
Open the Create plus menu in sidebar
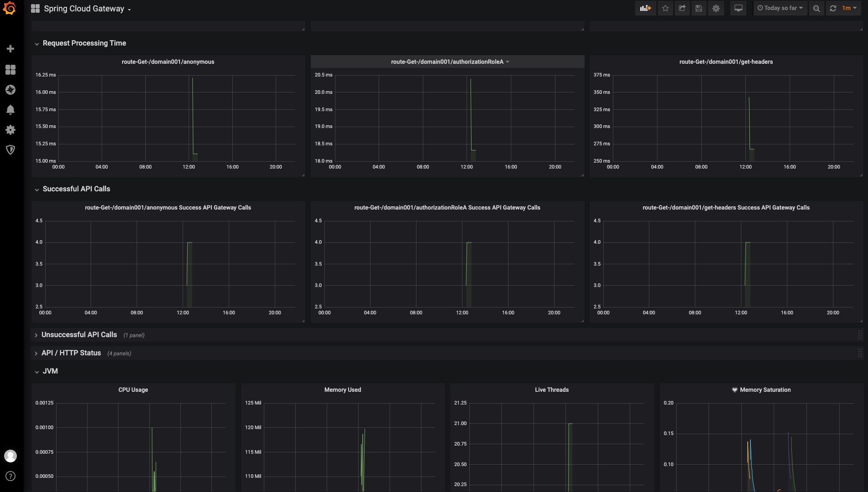[10, 49]
